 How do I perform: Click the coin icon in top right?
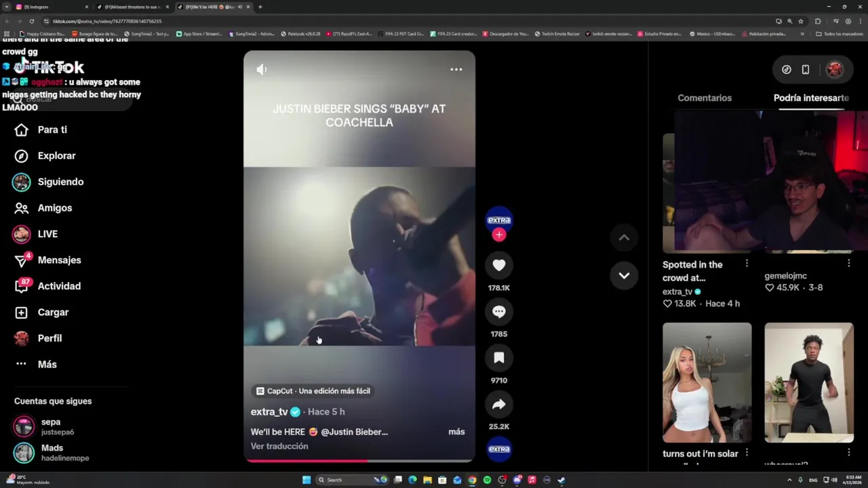pyautogui.click(x=787, y=69)
